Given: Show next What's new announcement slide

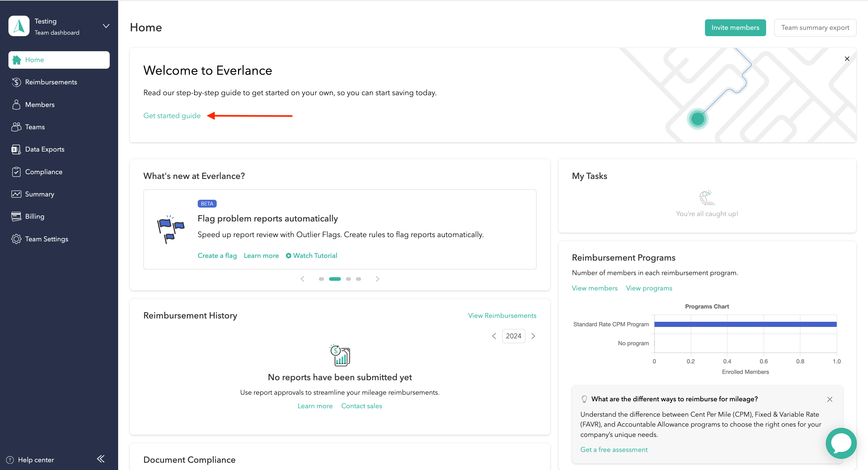Looking at the screenshot, I should tap(377, 279).
